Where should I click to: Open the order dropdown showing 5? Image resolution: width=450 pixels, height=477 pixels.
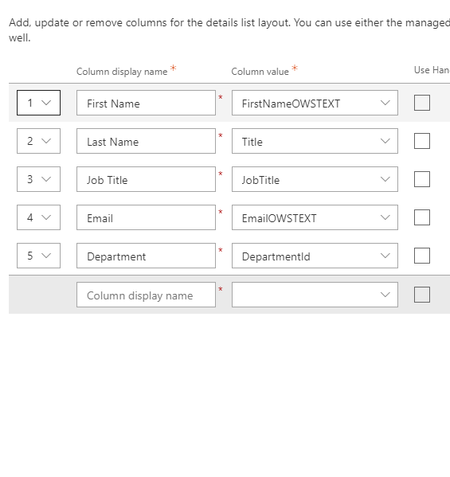coord(39,256)
